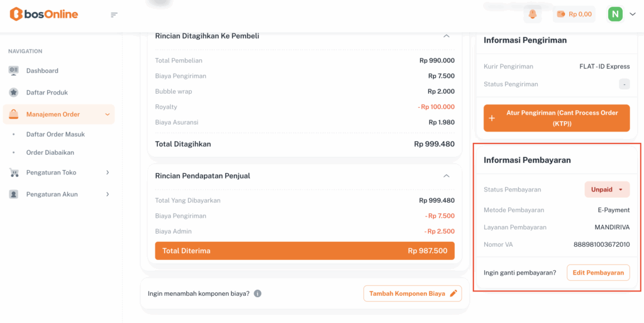Collapse Rincian Pendapatan Penjual section
The width and height of the screenshot is (644, 323).
[447, 176]
